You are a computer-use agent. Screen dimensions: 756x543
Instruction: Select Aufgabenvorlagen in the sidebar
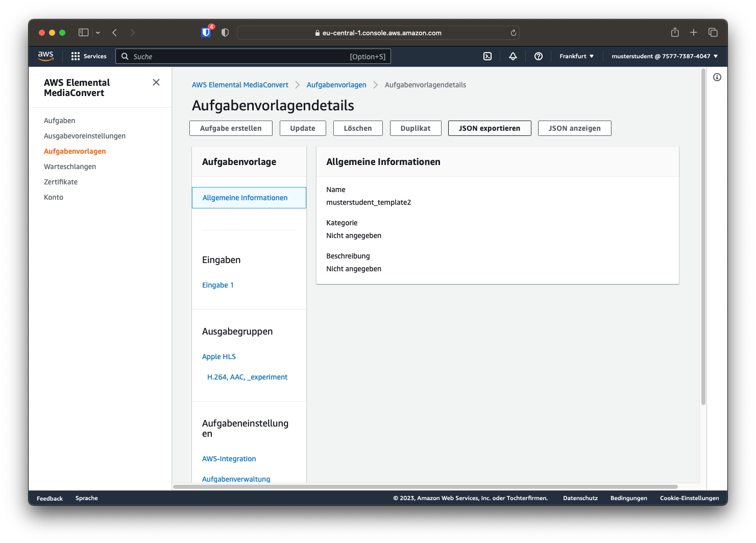click(x=75, y=151)
